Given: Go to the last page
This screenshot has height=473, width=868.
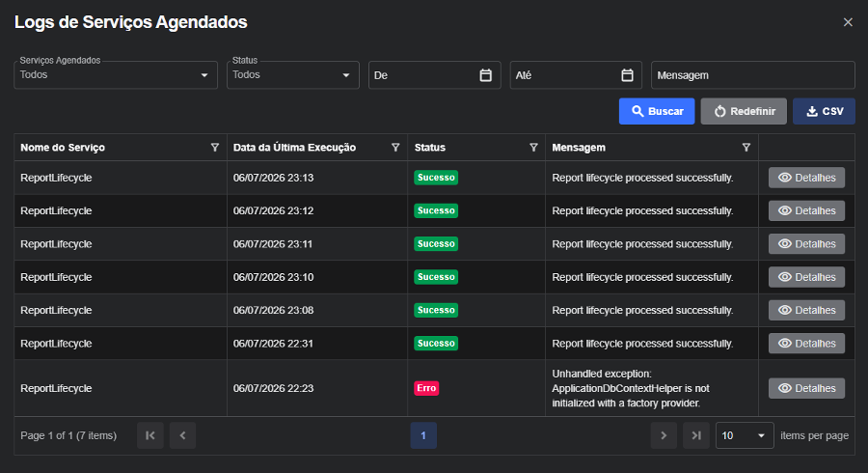Looking at the screenshot, I should click(696, 435).
